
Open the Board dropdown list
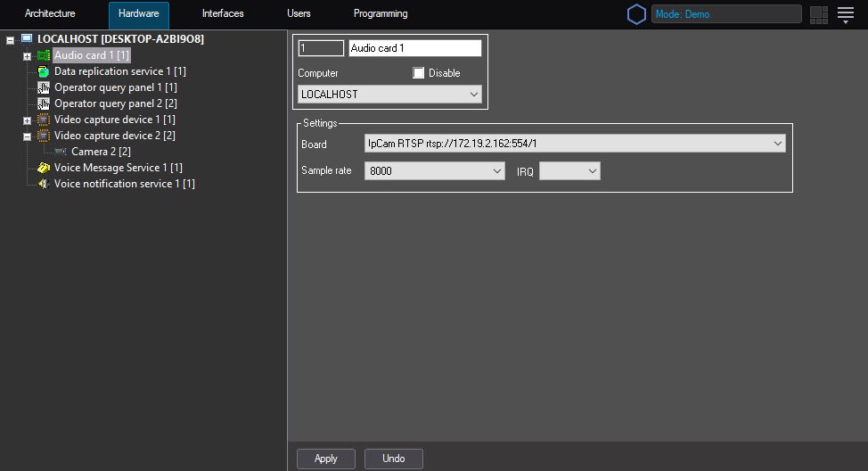[x=777, y=144]
